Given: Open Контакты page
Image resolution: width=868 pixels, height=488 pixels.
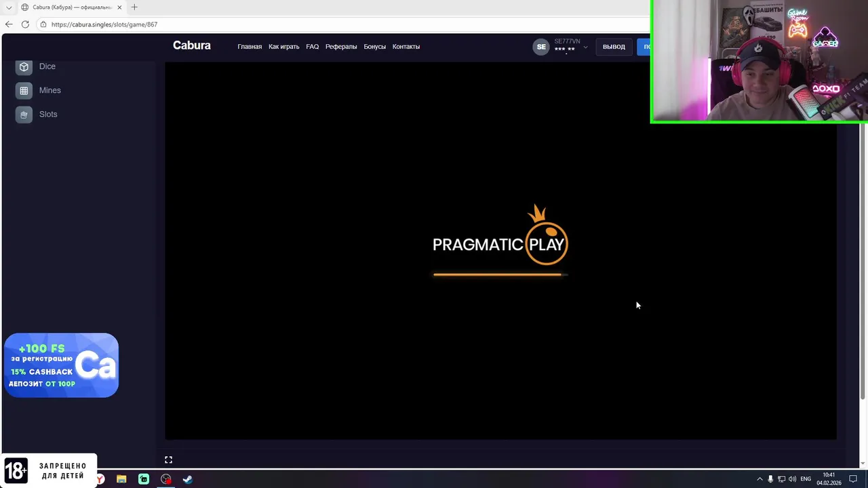Looking at the screenshot, I should tap(406, 47).
